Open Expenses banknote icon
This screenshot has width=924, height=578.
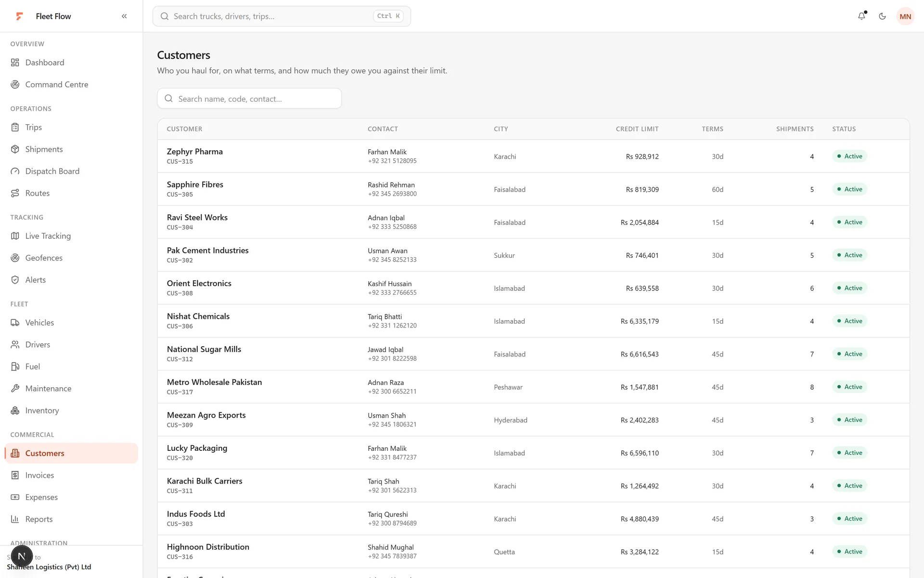15,498
